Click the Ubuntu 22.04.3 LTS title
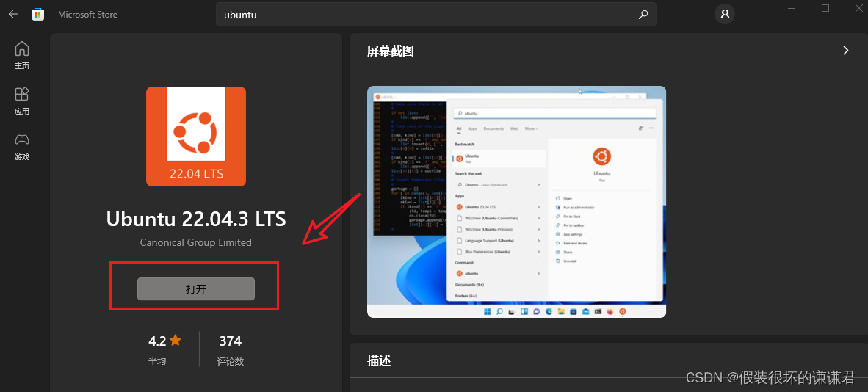Image resolution: width=868 pixels, height=392 pixels. [196, 219]
